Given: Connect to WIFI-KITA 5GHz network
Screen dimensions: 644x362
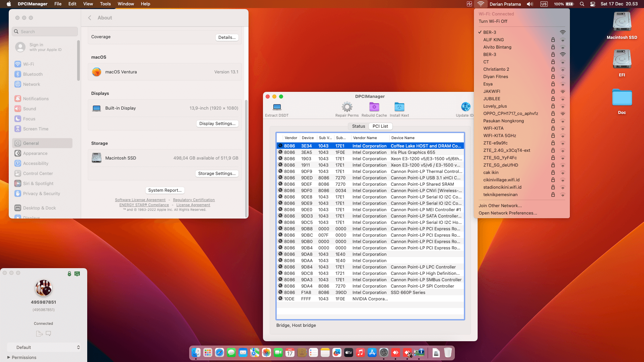Looking at the screenshot, I should coord(499,135).
